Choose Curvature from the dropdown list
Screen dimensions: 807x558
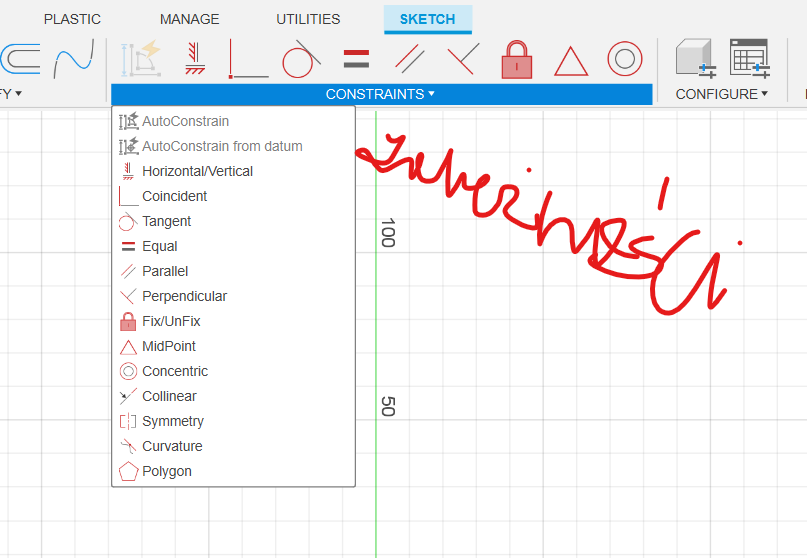point(172,446)
